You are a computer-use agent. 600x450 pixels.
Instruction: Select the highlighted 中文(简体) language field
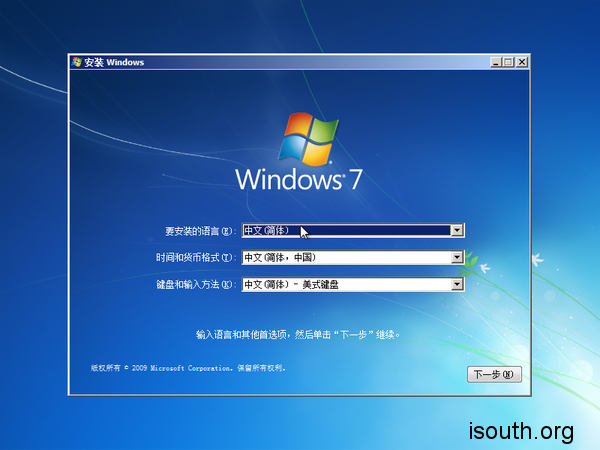pos(346,230)
